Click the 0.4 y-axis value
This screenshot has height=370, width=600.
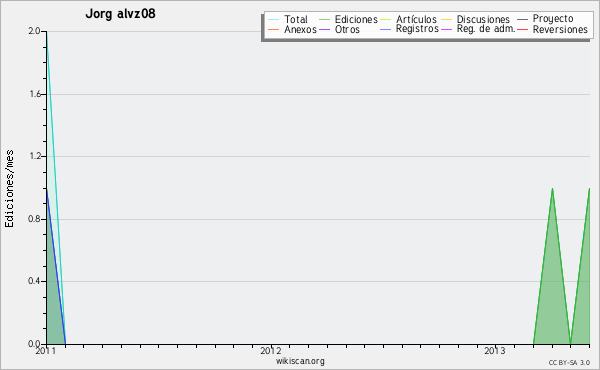point(35,281)
